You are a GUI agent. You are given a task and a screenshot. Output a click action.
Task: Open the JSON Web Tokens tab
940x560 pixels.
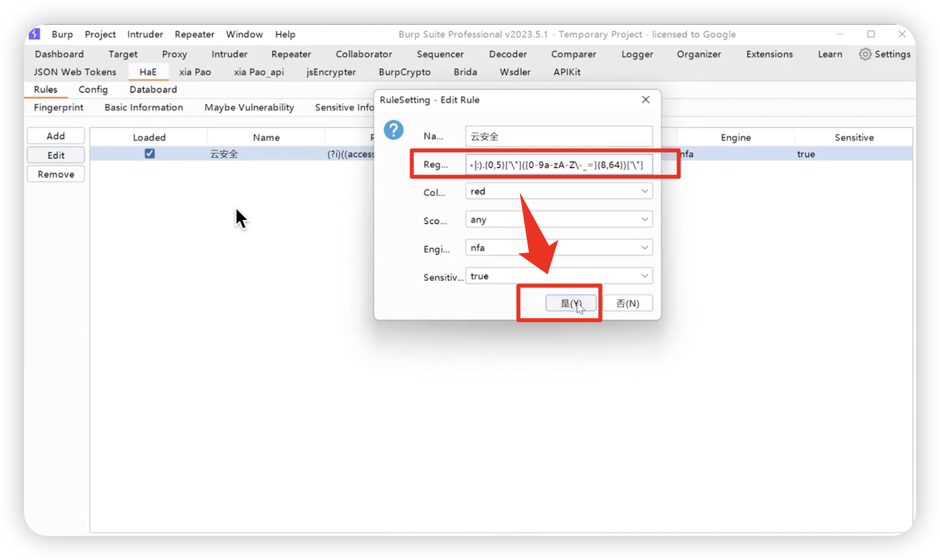tap(75, 72)
